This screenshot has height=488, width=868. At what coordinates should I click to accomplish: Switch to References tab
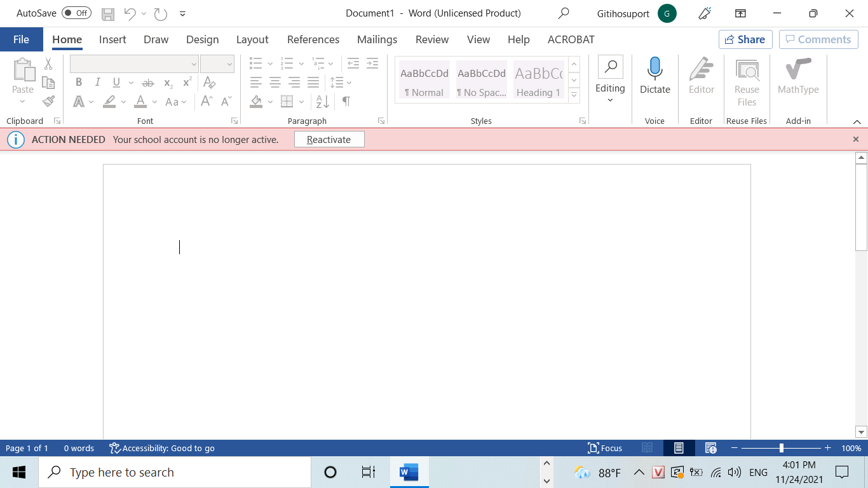[313, 39]
